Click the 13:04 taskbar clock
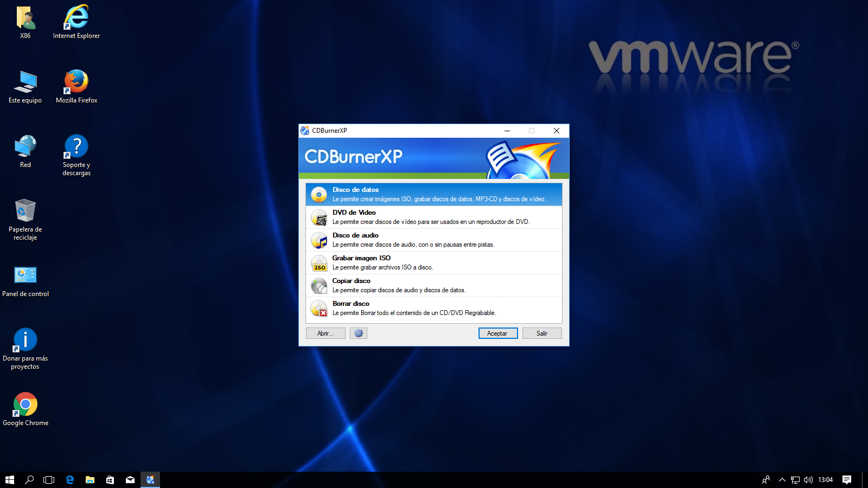Viewport: 868px width, 488px height. [x=826, y=480]
